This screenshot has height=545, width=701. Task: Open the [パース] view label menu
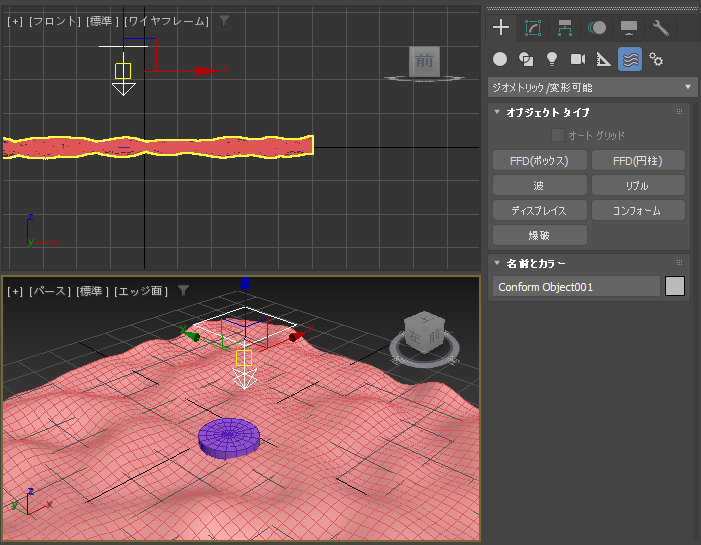click(50, 291)
